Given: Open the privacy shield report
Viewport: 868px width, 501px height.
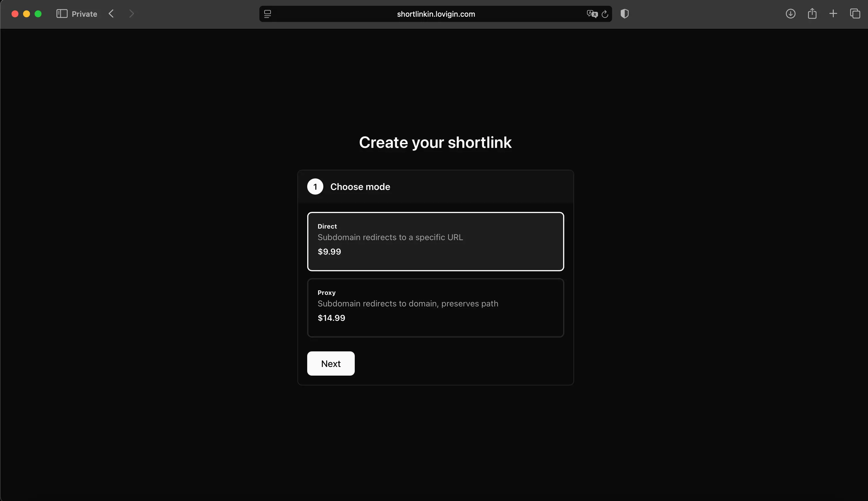Looking at the screenshot, I should click(624, 14).
